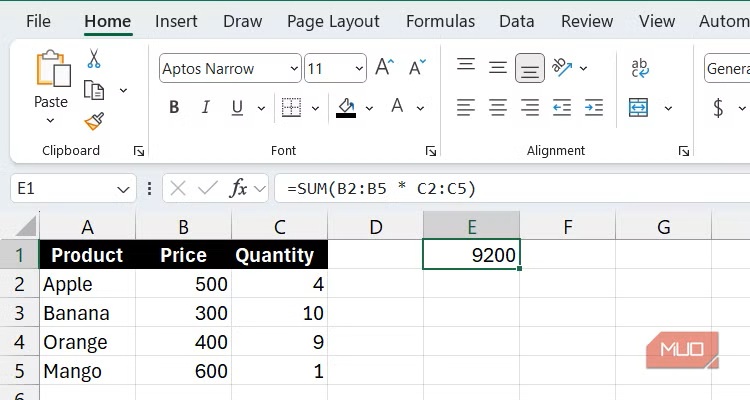Click the Accounting Number Format dollar icon

pyautogui.click(x=718, y=107)
